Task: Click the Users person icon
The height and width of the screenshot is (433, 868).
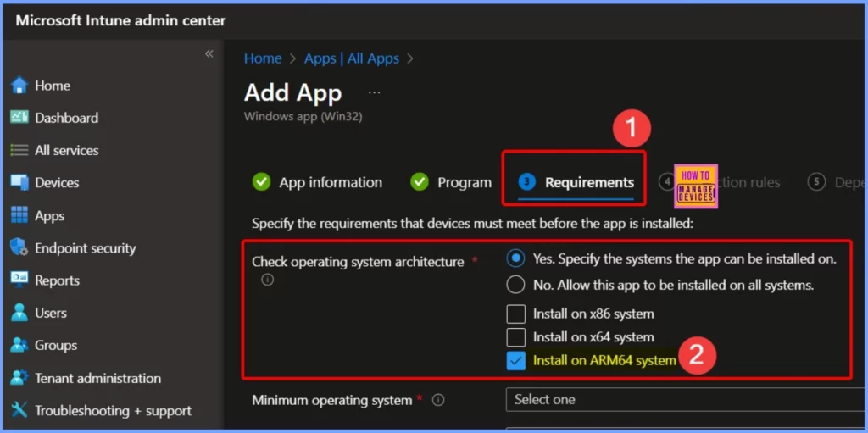Action: click(19, 313)
